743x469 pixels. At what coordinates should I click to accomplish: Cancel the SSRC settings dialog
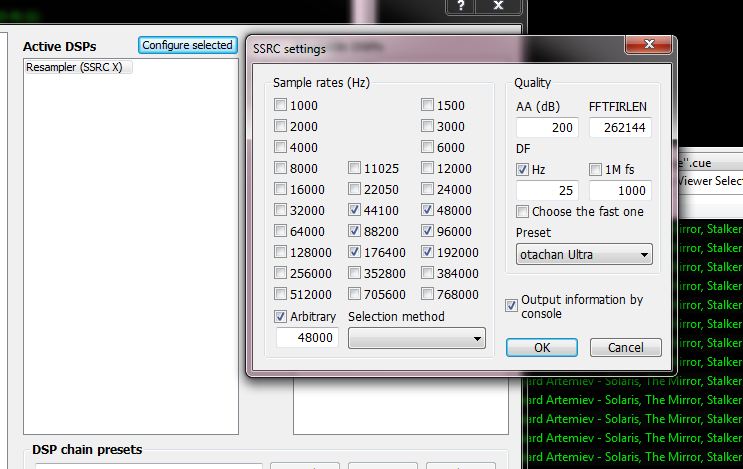[x=625, y=348]
